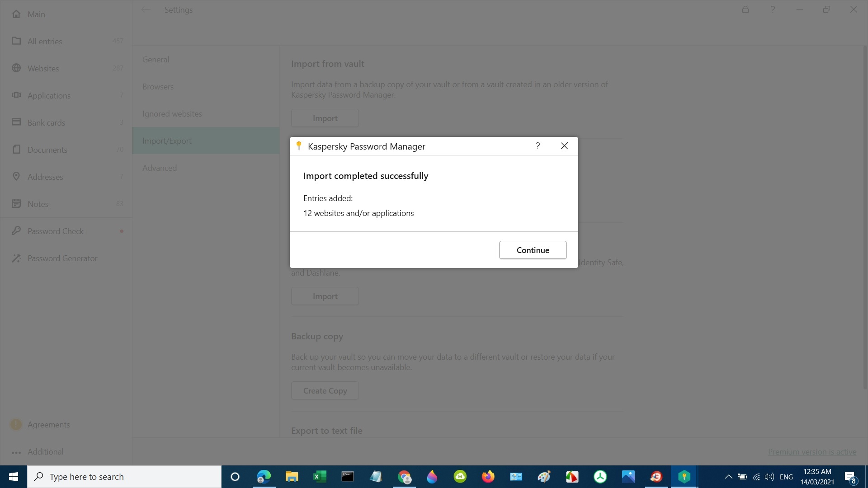Image resolution: width=868 pixels, height=488 pixels.
Task: Launch Microsoft Edge from taskbar
Action: (264, 477)
